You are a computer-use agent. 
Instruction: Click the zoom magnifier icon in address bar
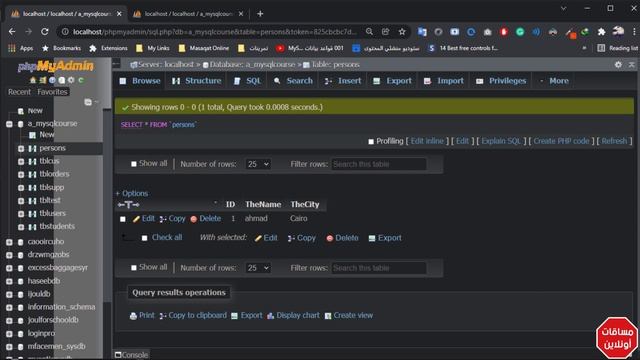(369, 31)
